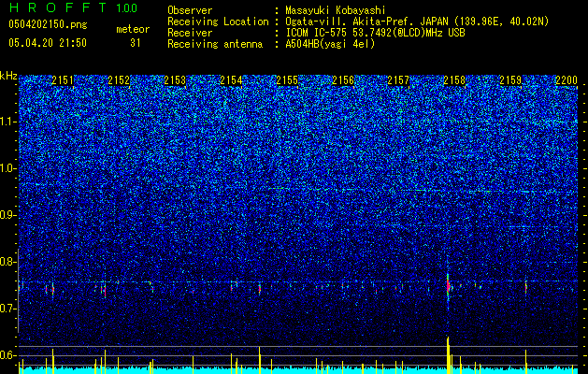Click the 2153 time marker
The image size is (588, 374).
click(175, 80)
